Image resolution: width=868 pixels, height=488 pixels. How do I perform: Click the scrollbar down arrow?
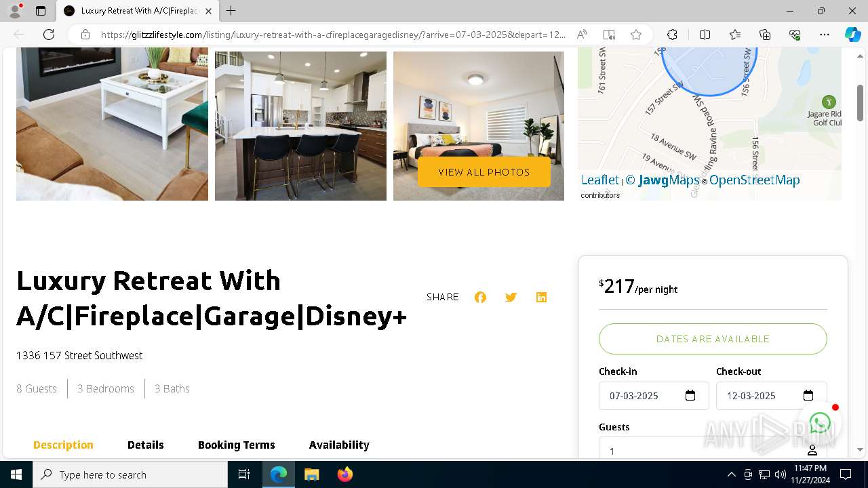point(860,449)
